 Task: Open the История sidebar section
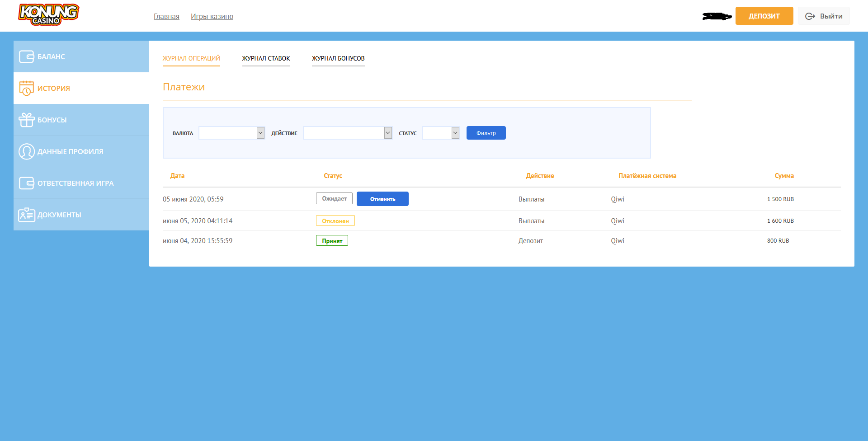(x=81, y=88)
